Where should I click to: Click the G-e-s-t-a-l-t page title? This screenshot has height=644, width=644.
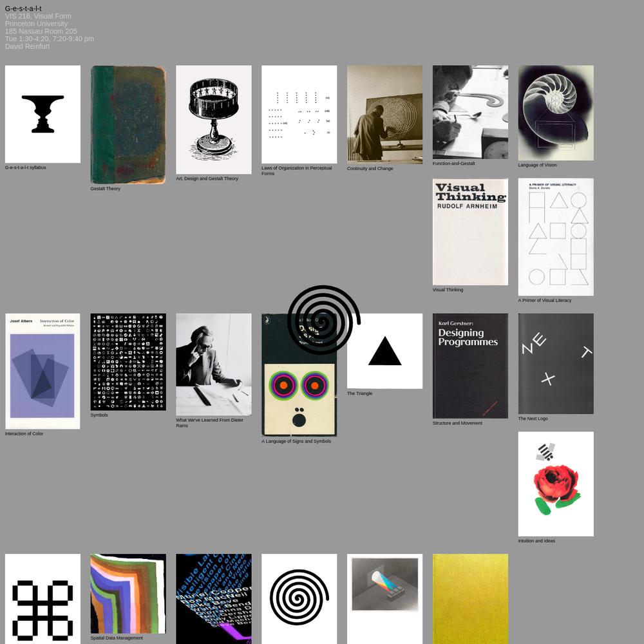click(23, 8)
